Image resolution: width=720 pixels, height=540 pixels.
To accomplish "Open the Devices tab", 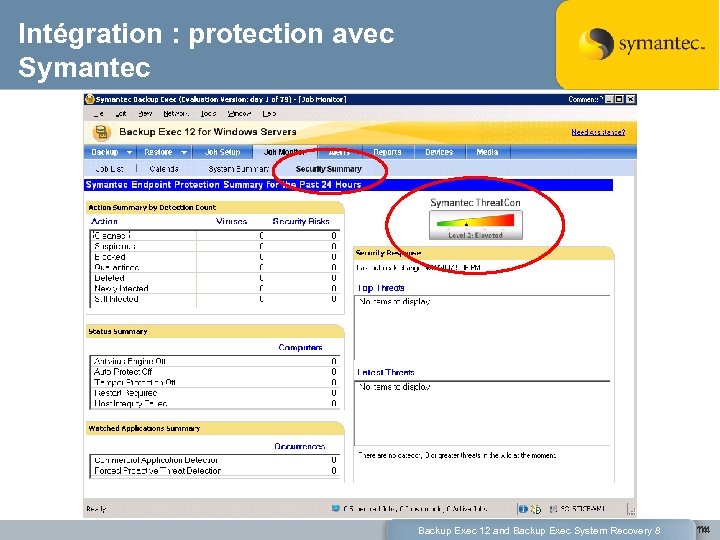I will click(x=439, y=152).
